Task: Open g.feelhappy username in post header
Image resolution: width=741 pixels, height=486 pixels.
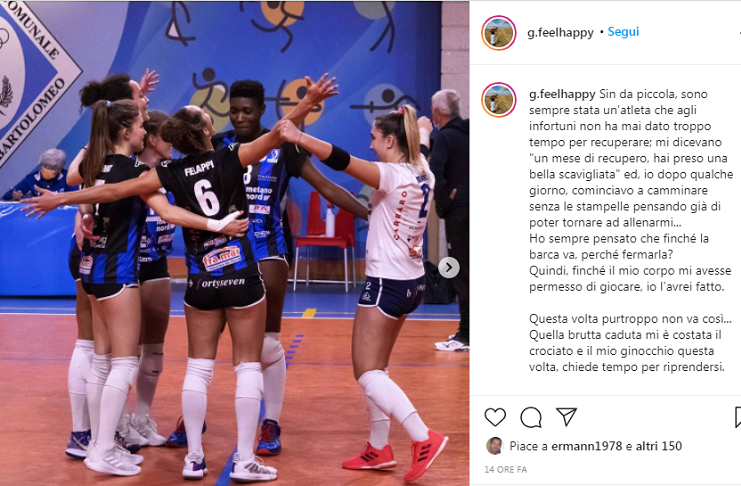Action: (560, 33)
